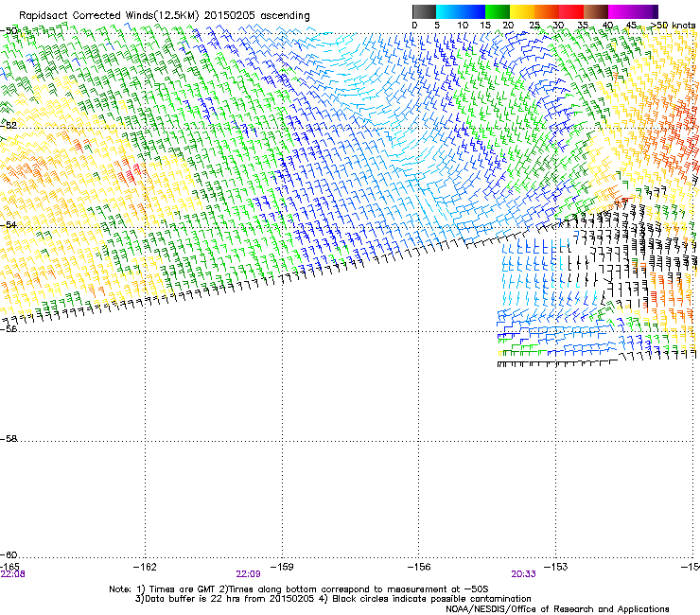The height and width of the screenshot is (615, 700).
Task: Click the word ascending in the title
Action: (x=285, y=16)
